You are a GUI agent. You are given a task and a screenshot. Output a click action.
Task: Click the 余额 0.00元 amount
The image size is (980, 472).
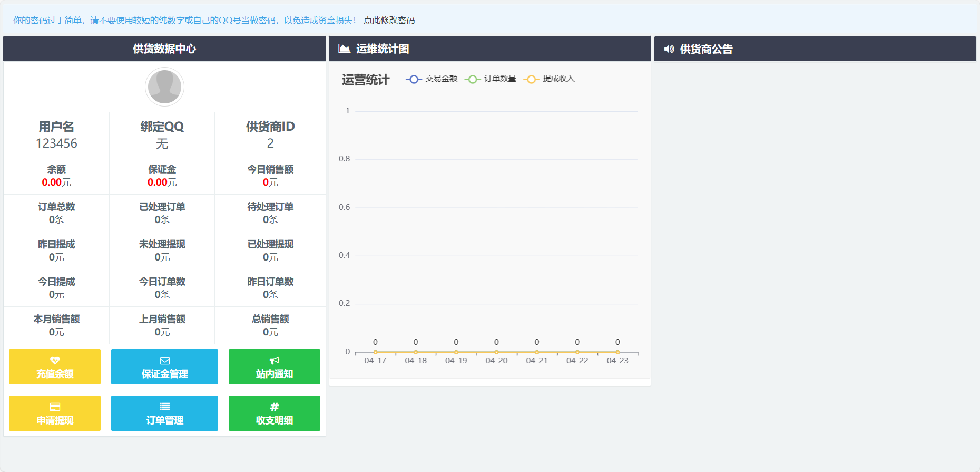56,182
